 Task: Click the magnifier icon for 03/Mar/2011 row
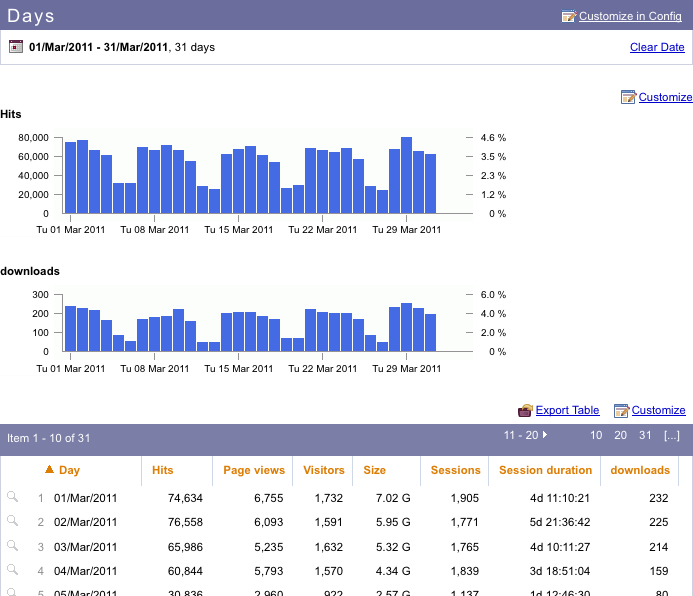point(12,546)
